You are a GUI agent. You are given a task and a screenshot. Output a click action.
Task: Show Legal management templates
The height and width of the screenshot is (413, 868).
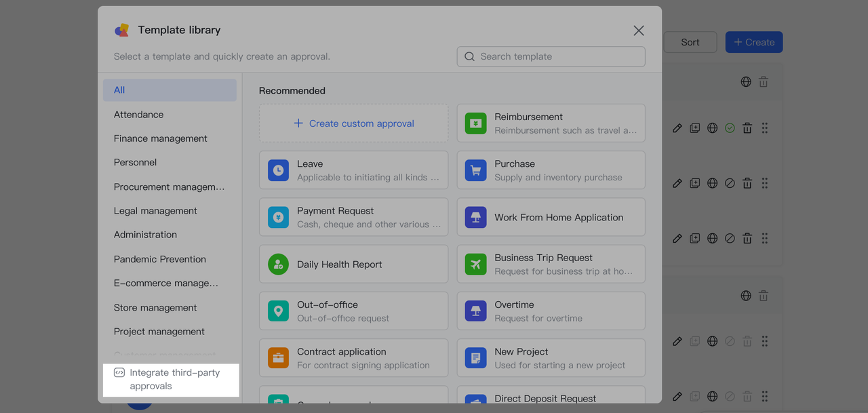click(155, 211)
